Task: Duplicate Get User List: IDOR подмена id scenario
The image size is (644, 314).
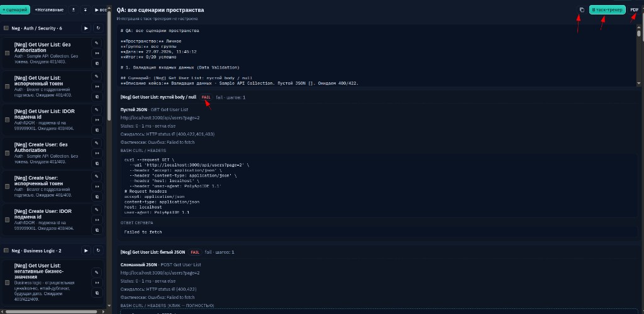Action: [97, 130]
